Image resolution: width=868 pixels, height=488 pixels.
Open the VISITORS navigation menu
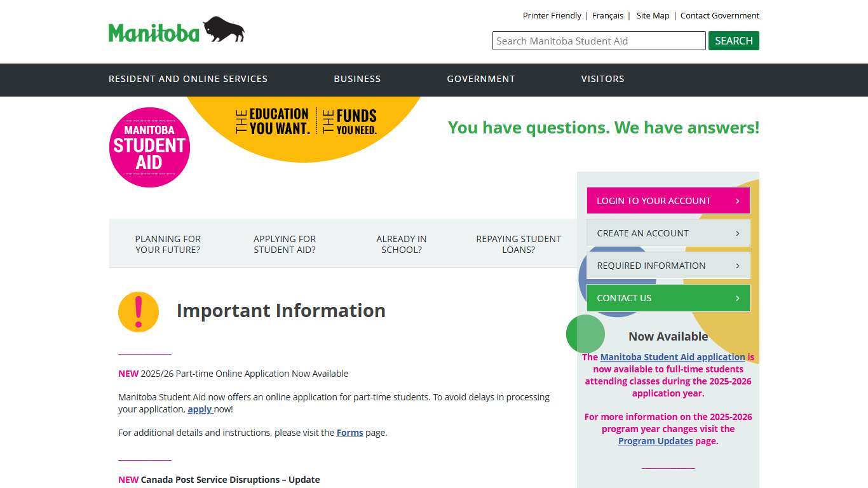click(x=602, y=79)
